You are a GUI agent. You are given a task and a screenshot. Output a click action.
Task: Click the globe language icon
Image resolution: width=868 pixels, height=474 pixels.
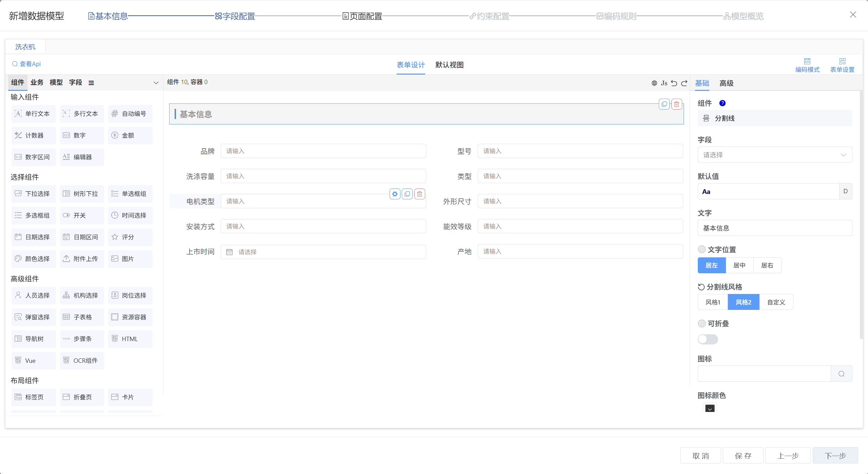point(654,83)
